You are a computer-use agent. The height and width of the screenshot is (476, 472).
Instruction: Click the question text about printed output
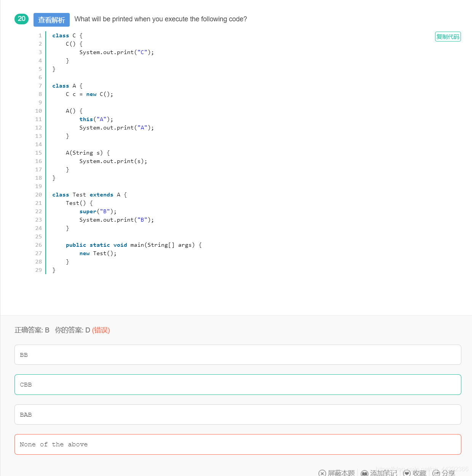click(x=161, y=19)
